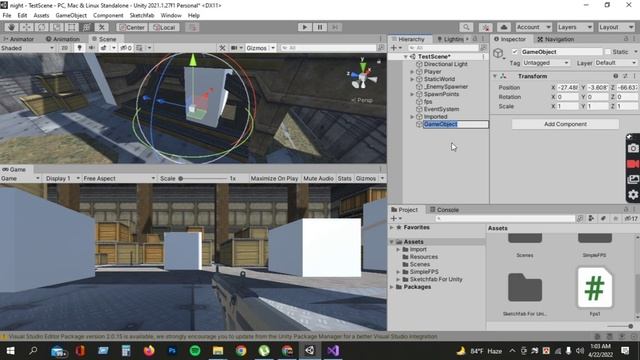Toggle scene lighting bulb icon
The height and width of the screenshot is (360, 640).
coord(80,48)
